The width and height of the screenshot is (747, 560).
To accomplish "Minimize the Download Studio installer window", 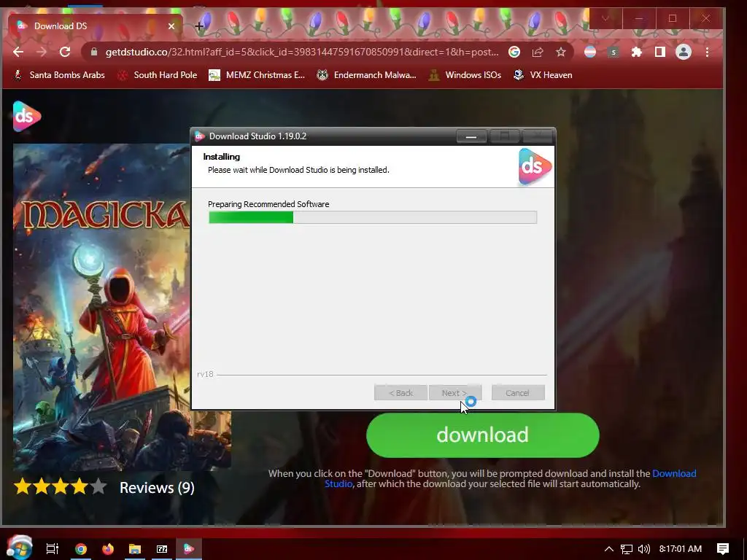I will coord(471,136).
